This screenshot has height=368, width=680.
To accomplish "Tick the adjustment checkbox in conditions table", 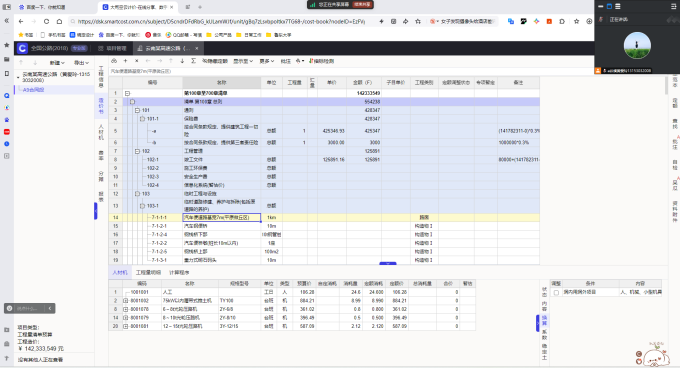I will coord(556,293).
